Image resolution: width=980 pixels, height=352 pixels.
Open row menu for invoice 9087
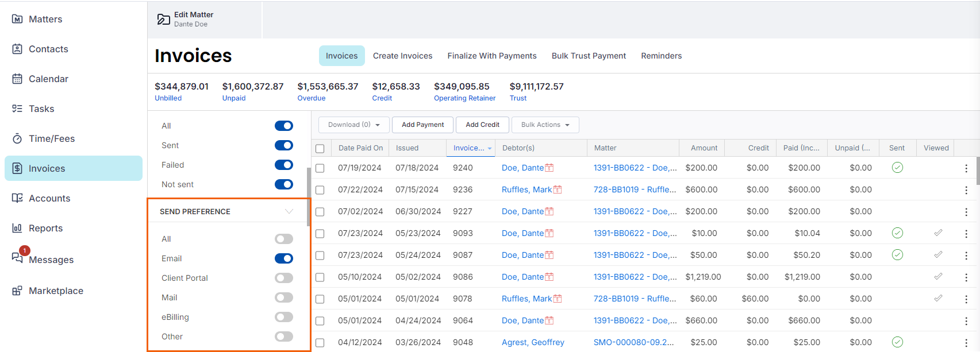[966, 256]
